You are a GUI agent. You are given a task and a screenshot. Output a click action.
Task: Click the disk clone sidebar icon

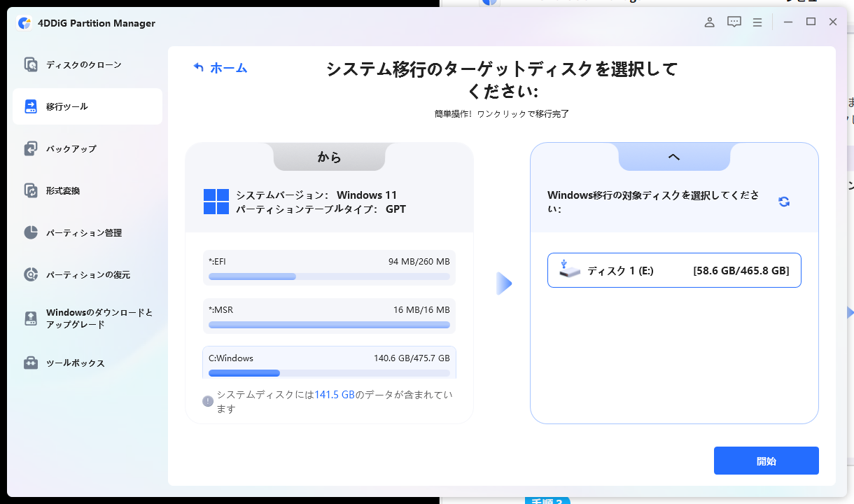click(31, 64)
